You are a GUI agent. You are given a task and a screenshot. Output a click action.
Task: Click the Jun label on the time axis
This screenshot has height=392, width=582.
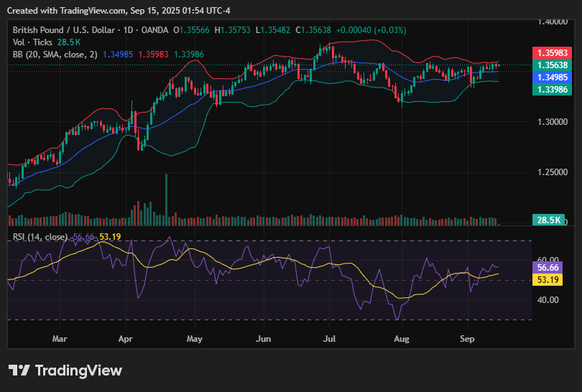pyautogui.click(x=264, y=339)
